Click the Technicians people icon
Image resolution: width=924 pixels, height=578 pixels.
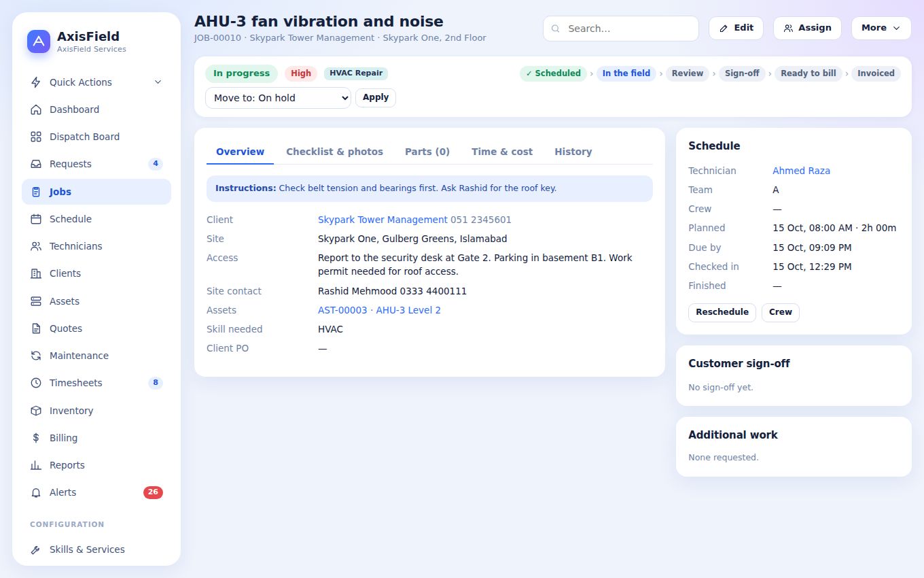pos(36,246)
